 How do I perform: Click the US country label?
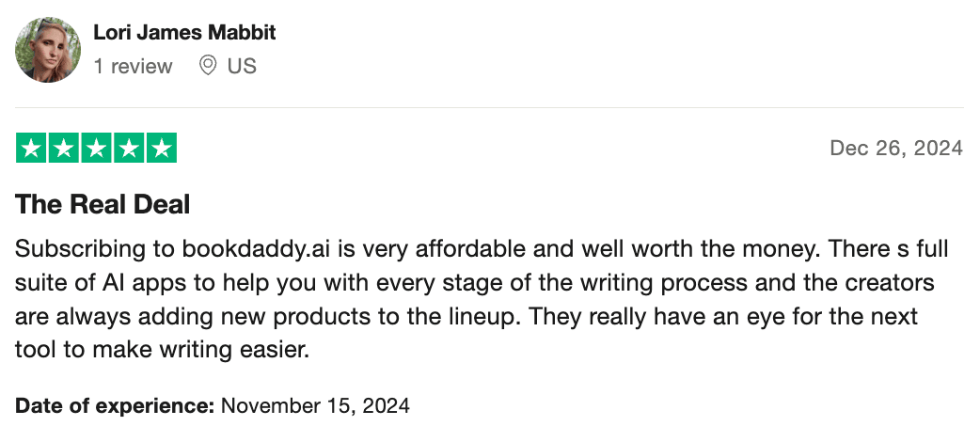(242, 66)
